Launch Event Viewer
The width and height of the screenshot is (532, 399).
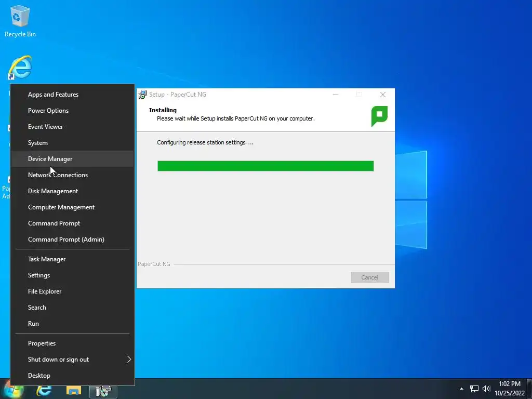tap(73, 127)
